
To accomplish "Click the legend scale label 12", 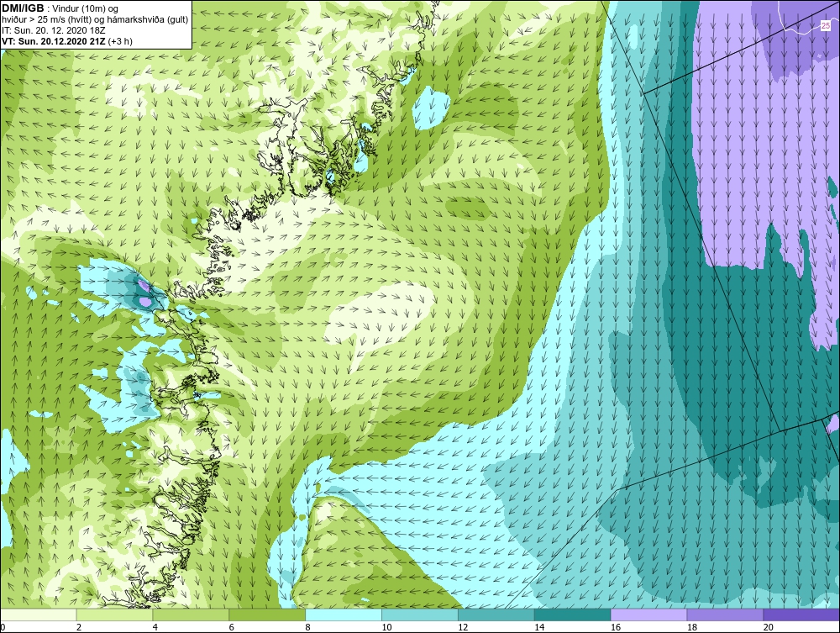I will 463,627.
